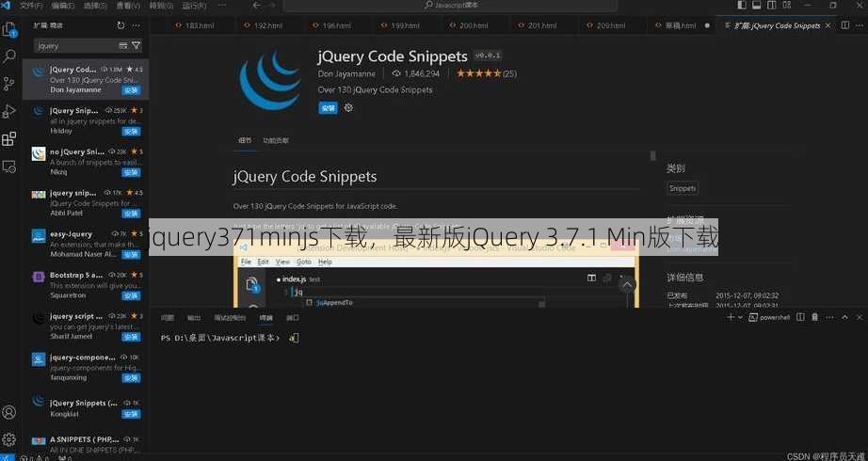This screenshot has height=461, width=868.
Task: Go forward with the title bar arrow
Action: [x=272, y=5]
